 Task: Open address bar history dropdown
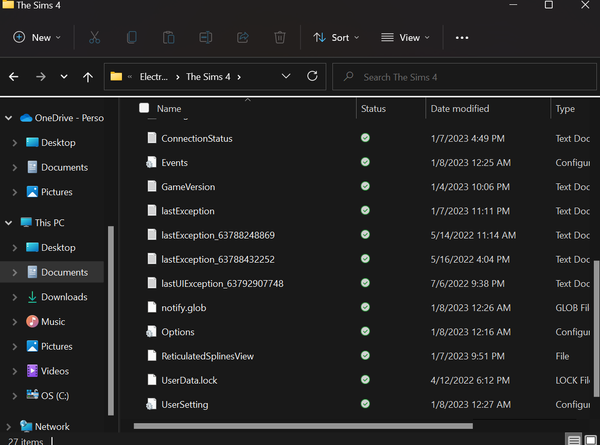click(x=286, y=76)
